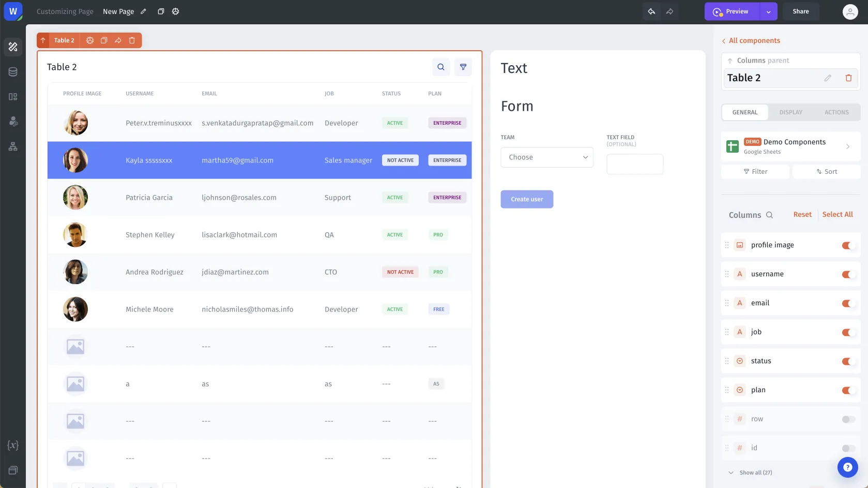Delete Table 2 with the trash icon

pyautogui.click(x=132, y=40)
